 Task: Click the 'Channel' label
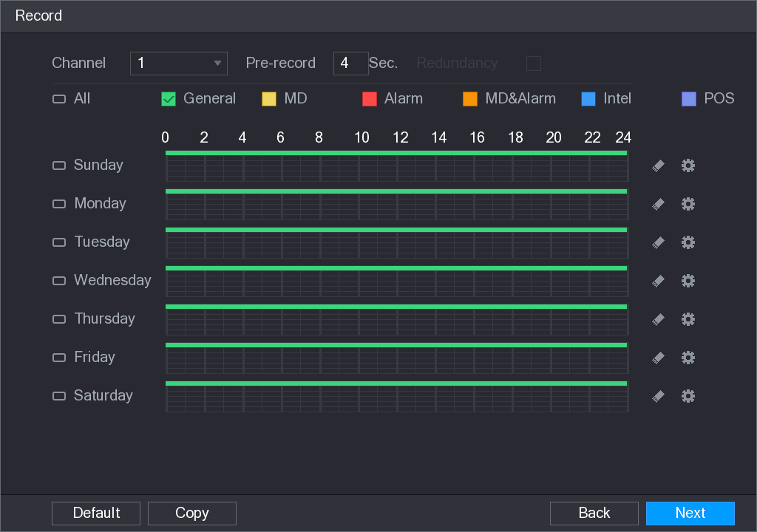pos(78,63)
